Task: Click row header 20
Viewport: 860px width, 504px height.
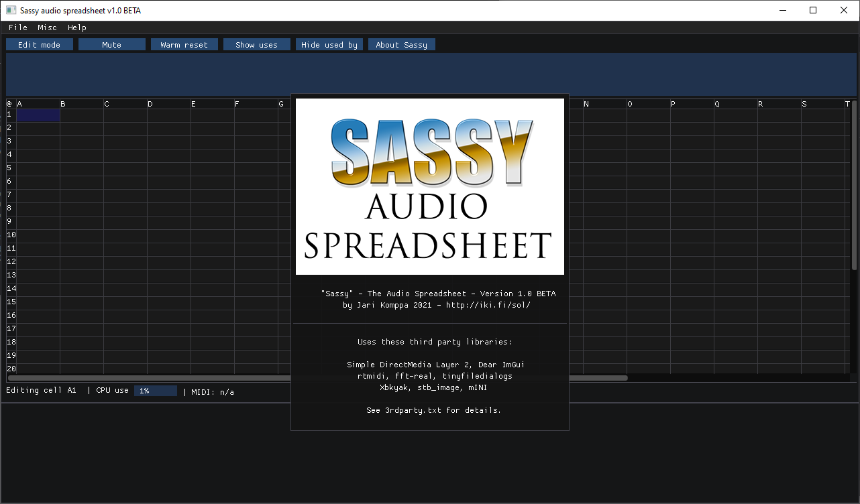Action: tap(11, 369)
